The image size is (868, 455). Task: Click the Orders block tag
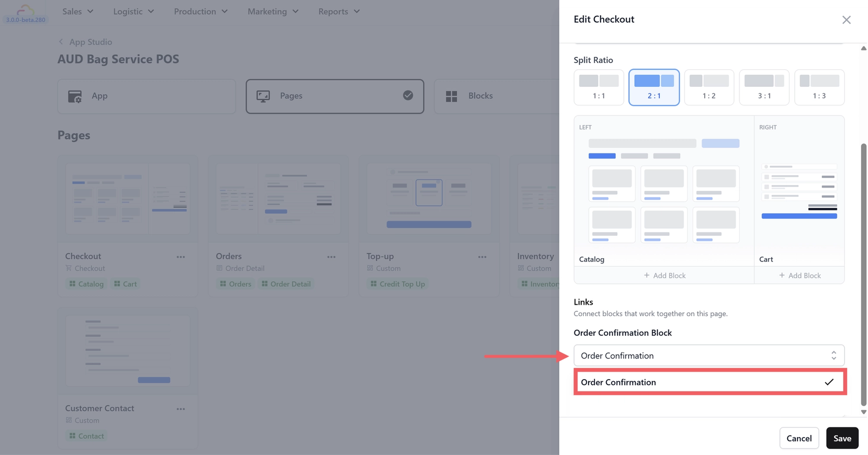235,284
